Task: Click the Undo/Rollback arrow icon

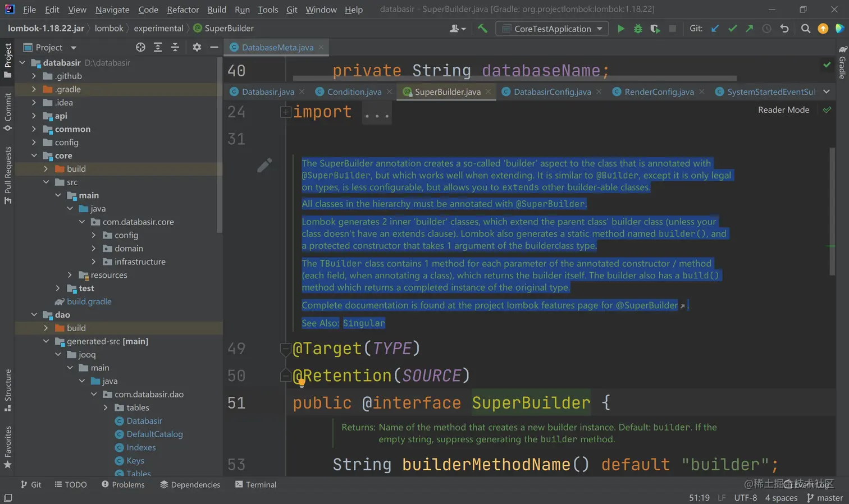Action: coord(784,29)
